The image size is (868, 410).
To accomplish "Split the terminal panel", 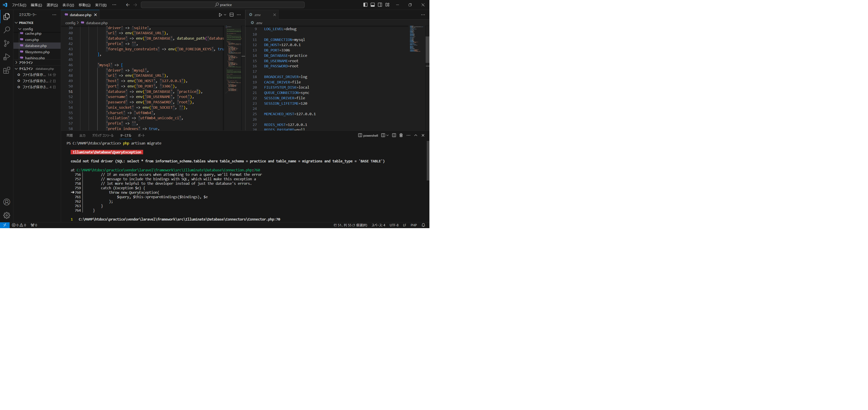I will [x=394, y=135].
